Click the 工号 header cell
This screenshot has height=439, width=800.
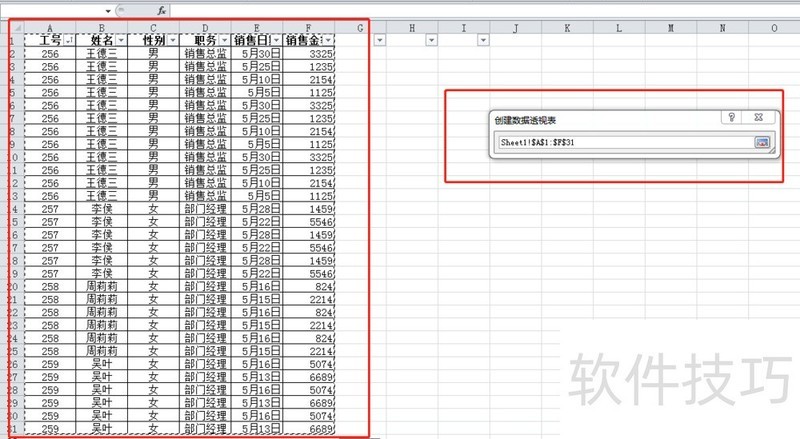click(x=50, y=40)
